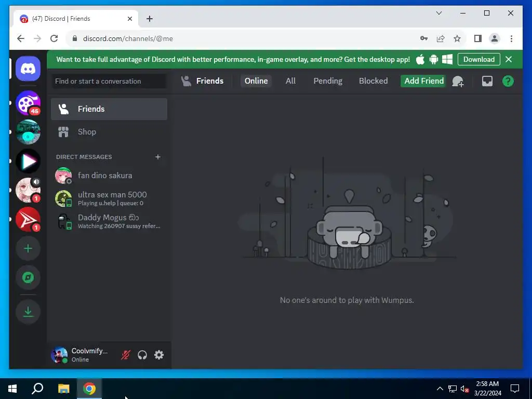Click the Add Friend button
The width and height of the screenshot is (532, 399).
(424, 81)
